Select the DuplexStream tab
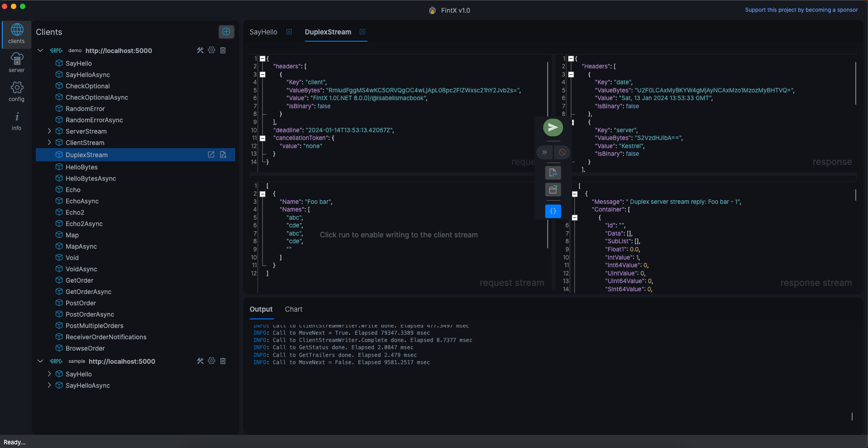The width and height of the screenshot is (868, 448). point(328,32)
